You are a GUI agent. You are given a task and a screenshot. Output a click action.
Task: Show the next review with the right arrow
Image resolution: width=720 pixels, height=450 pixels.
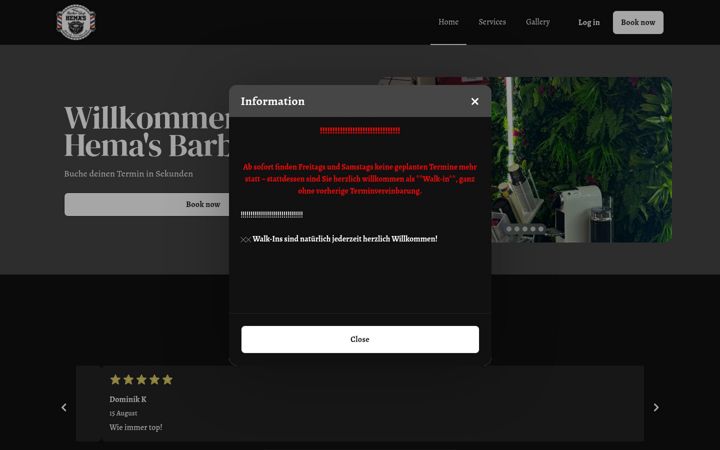point(656,407)
